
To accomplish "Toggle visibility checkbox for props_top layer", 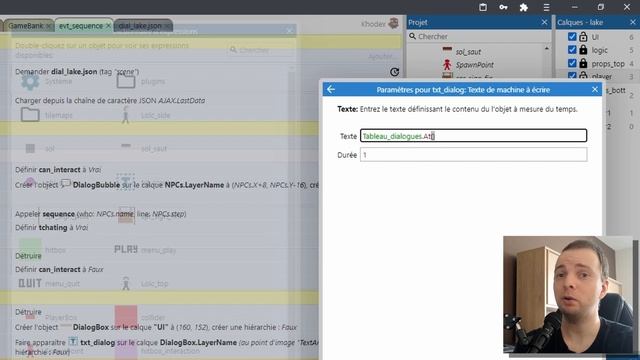I will tap(572, 63).
